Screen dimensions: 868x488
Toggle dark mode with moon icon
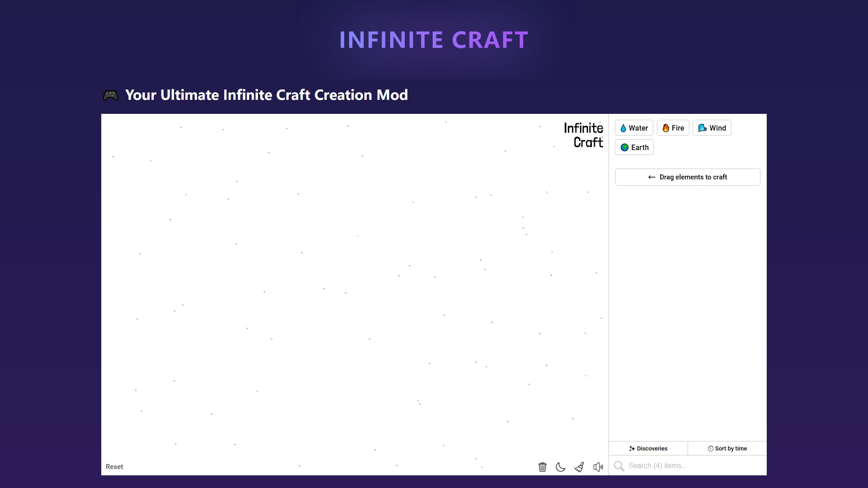561,467
